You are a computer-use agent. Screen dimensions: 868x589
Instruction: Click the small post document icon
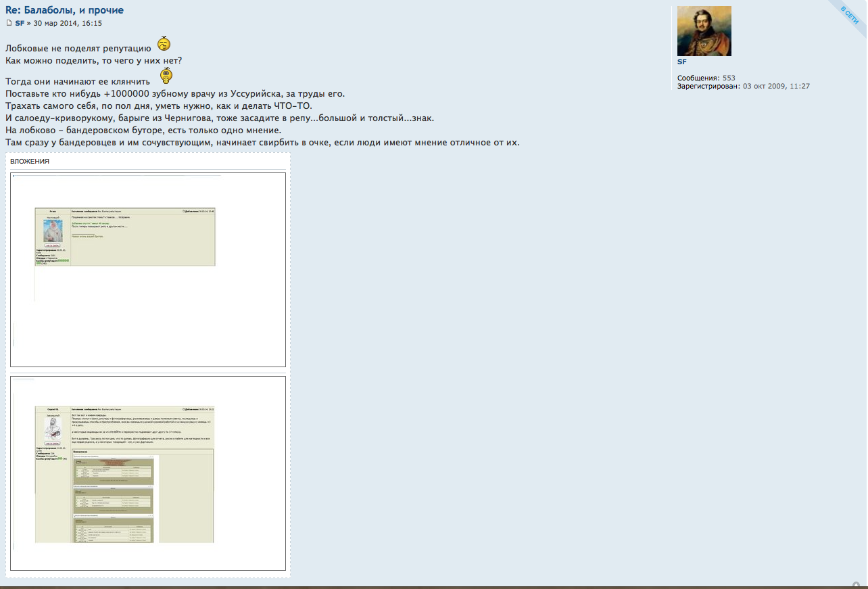pos(9,23)
